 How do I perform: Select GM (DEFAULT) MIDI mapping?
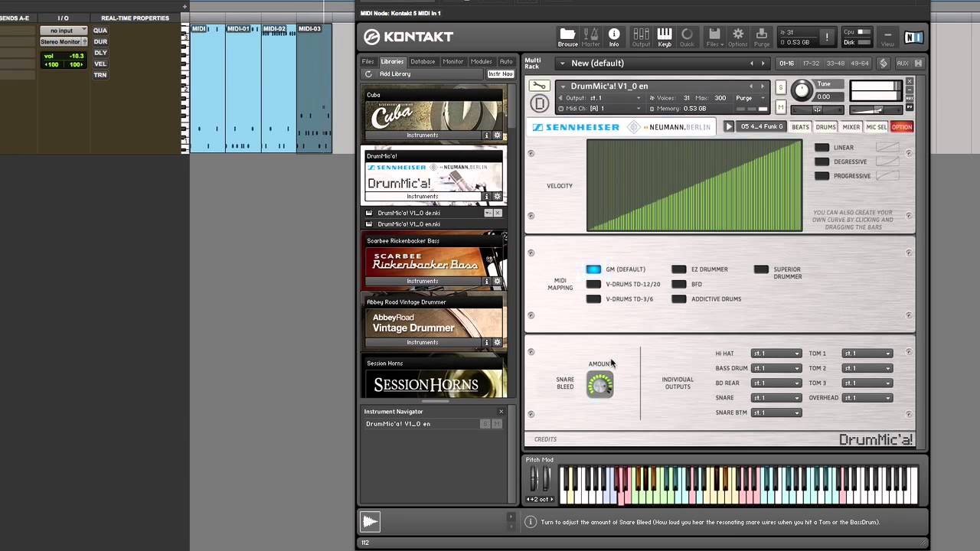pyautogui.click(x=593, y=269)
